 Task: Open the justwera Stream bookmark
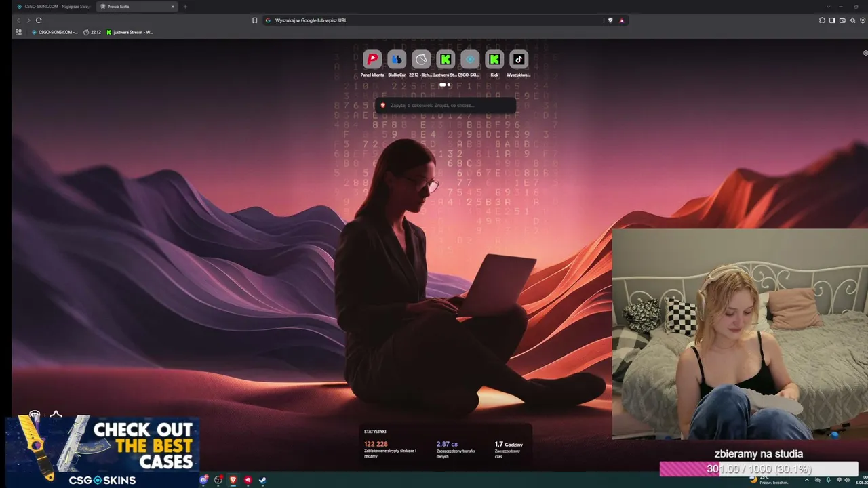[130, 32]
